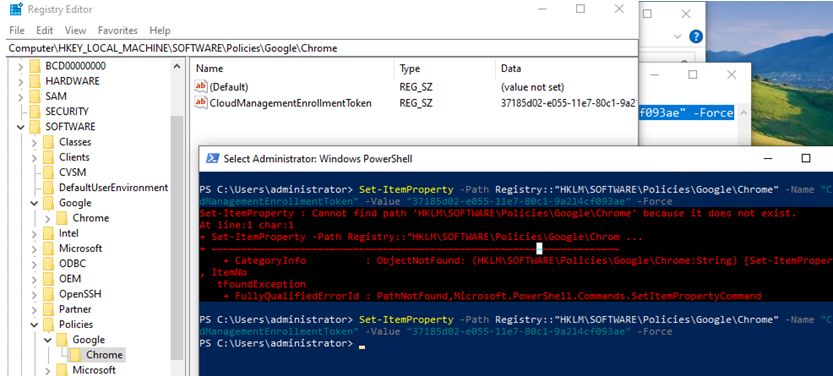Maximize the PowerShell window
The width and height of the screenshot is (833, 376).
806,158
